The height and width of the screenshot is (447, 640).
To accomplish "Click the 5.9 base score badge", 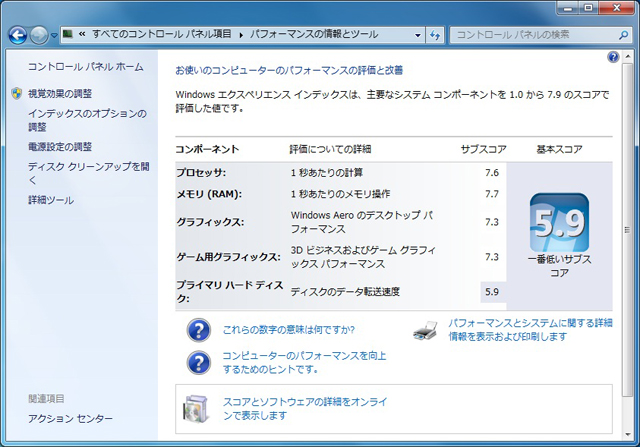I will pos(559,222).
